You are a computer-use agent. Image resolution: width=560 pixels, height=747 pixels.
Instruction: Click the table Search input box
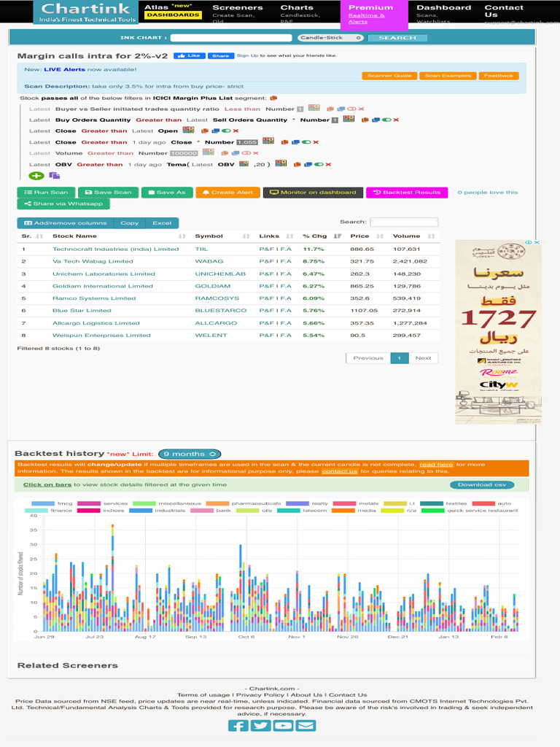point(404,222)
